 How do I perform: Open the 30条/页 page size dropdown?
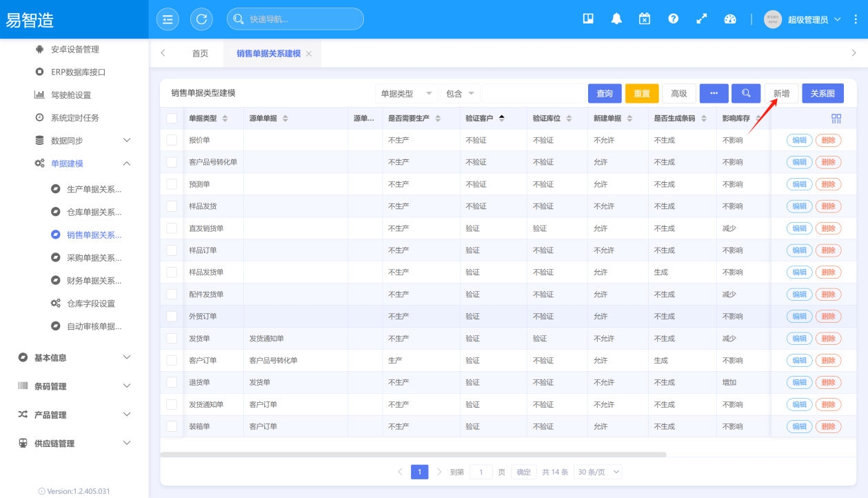[x=598, y=472]
